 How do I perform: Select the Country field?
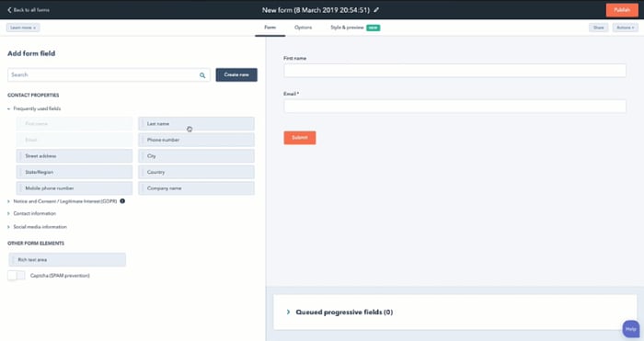click(x=196, y=172)
